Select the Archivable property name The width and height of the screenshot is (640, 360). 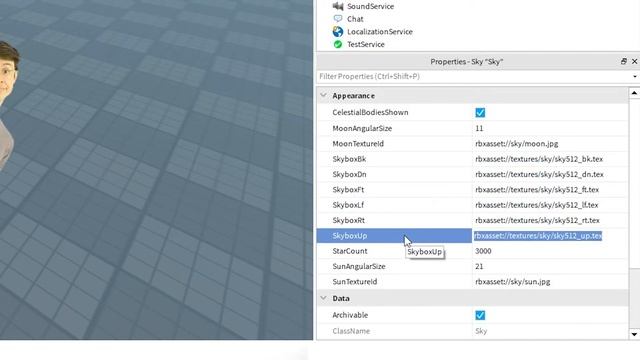coord(350,315)
